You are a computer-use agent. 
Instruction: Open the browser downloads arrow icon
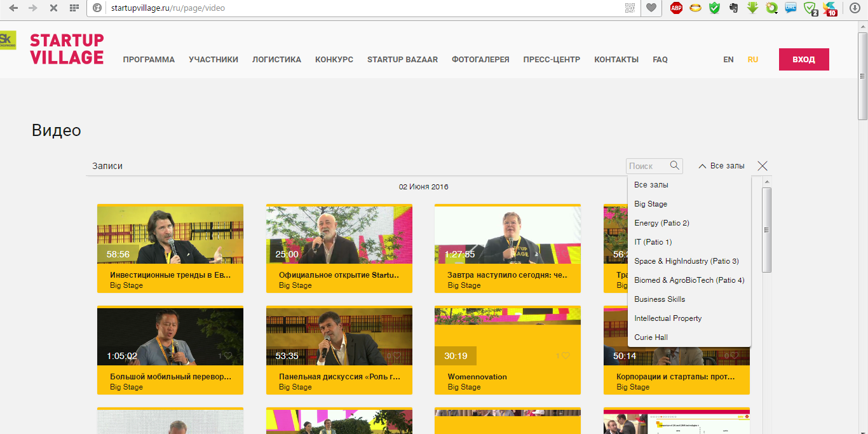pos(855,8)
